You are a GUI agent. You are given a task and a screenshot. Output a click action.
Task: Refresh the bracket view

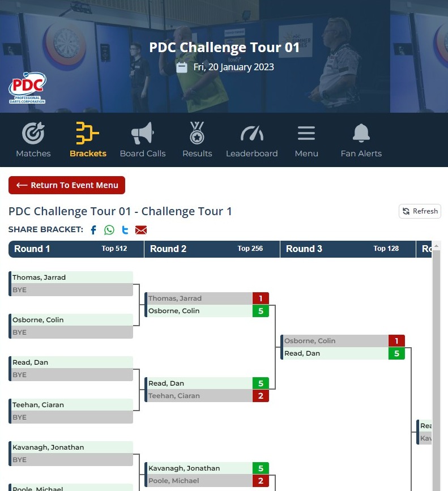[x=420, y=211]
